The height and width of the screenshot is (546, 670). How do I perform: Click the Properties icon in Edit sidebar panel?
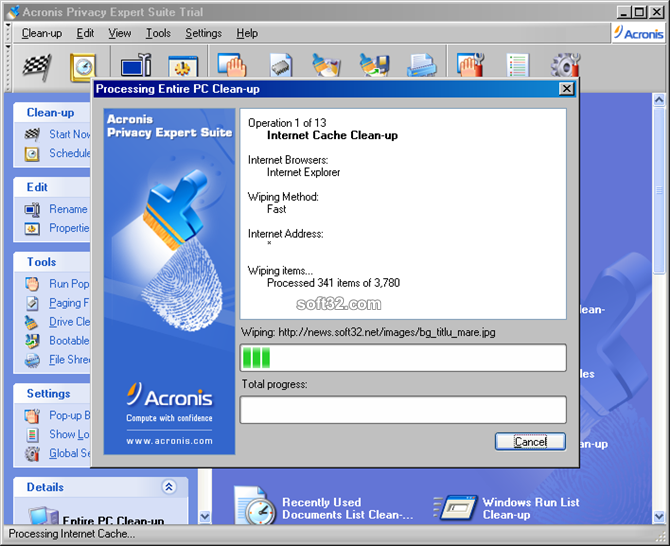pyautogui.click(x=32, y=229)
